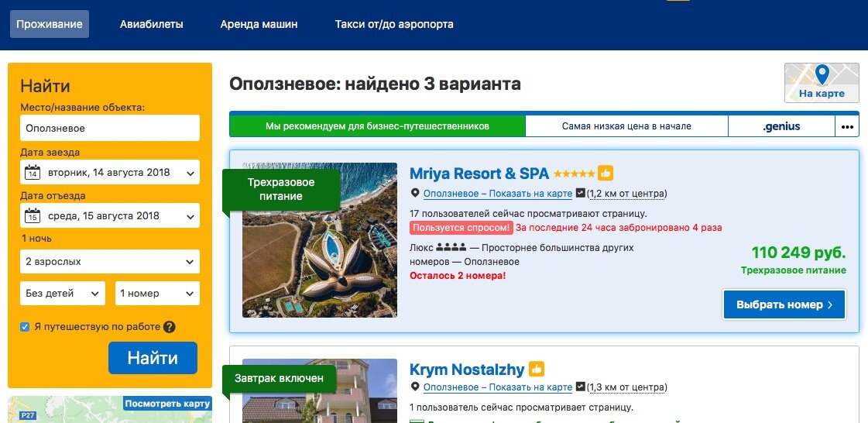Click the blue pin on На карте
The image size is (868, 423).
[x=822, y=74]
